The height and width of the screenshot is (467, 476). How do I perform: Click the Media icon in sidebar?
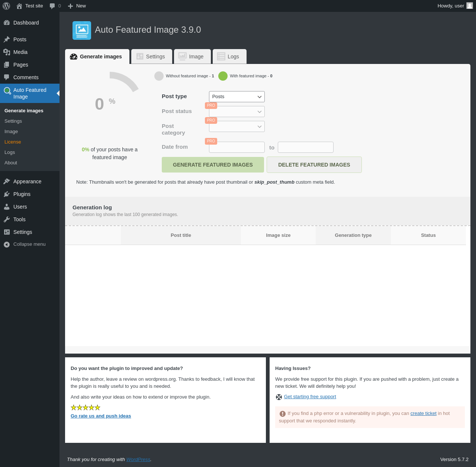tap(7, 52)
